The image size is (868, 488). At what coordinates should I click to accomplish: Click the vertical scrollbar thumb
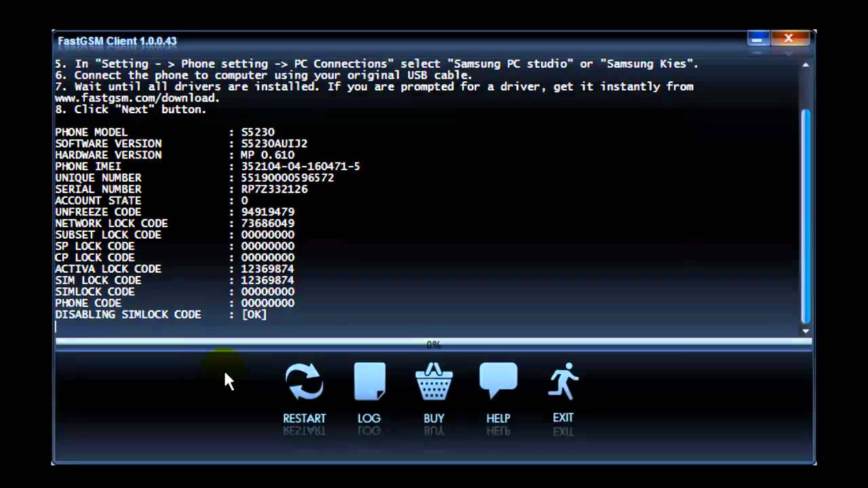(x=806, y=217)
